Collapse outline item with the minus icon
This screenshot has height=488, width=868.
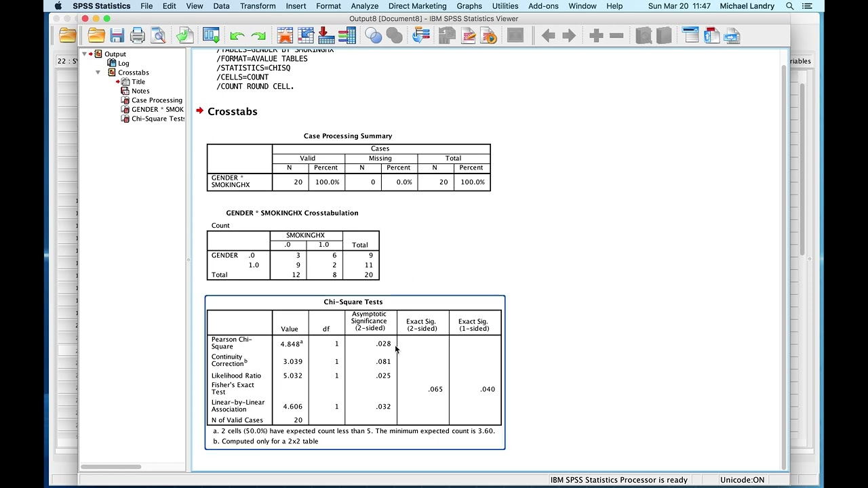point(616,35)
